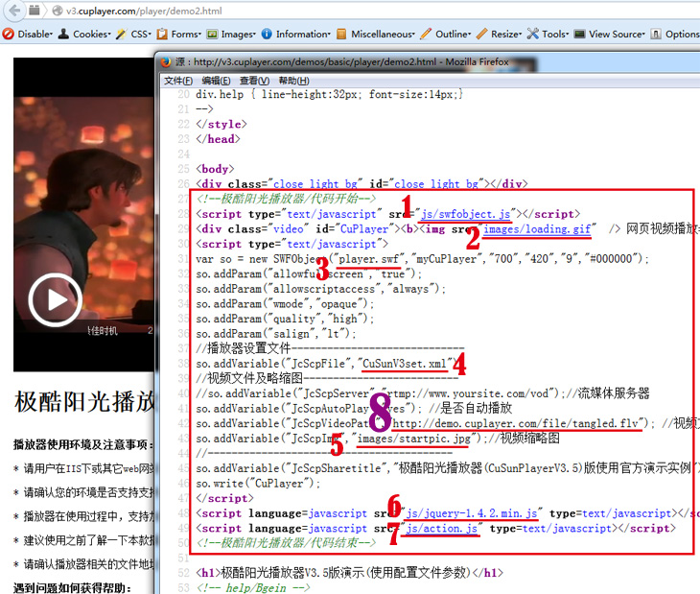Open the Resize toolbar menu
The image size is (700, 594).
click(x=506, y=34)
